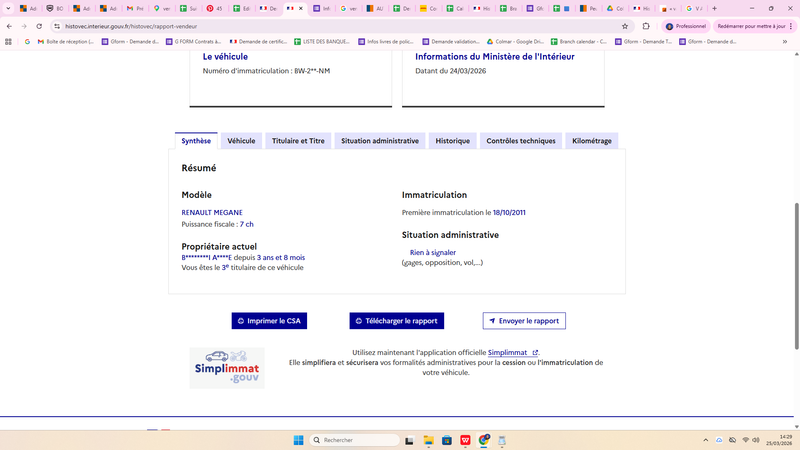Select the Synthèse tab
The height and width of the screenshot is (450, 800).
196,141
